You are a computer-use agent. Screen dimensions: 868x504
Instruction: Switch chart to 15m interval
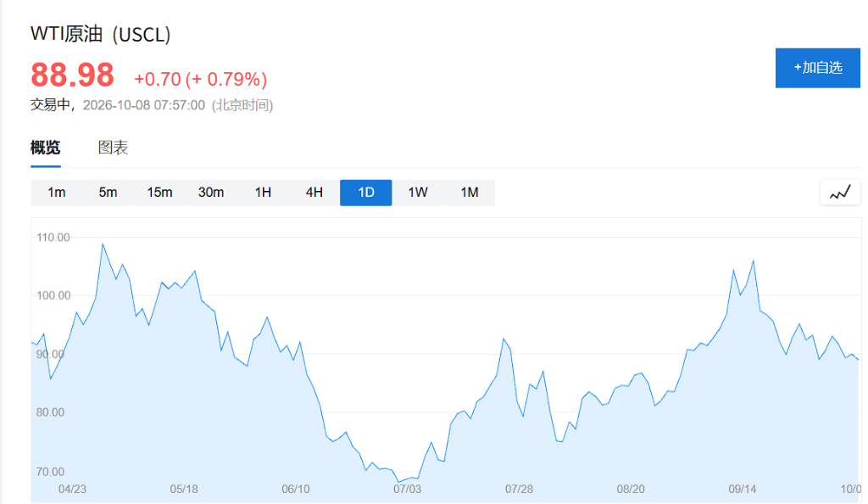(159, 193)
